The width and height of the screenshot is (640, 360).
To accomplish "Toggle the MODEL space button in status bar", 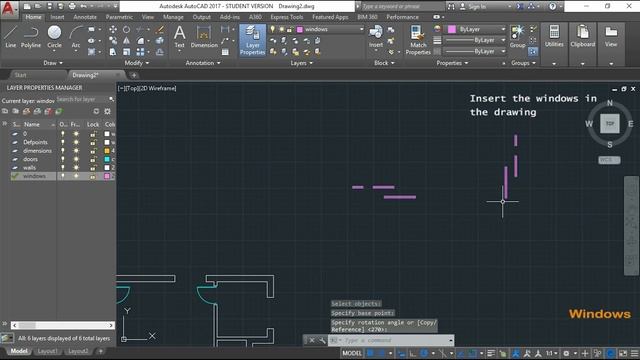I will tap(352, 353).
